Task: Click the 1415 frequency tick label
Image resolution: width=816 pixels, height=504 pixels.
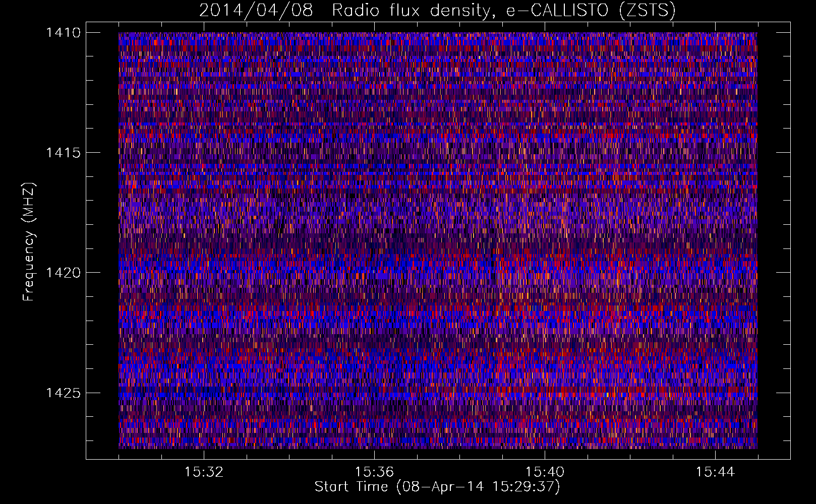Action: tap(63, 153)
